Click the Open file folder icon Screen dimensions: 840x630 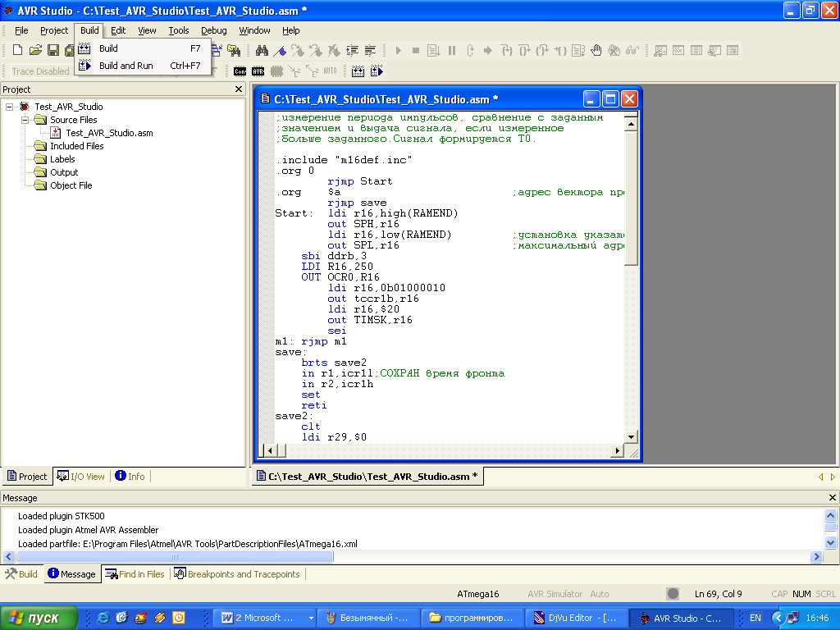coord(35,50)
